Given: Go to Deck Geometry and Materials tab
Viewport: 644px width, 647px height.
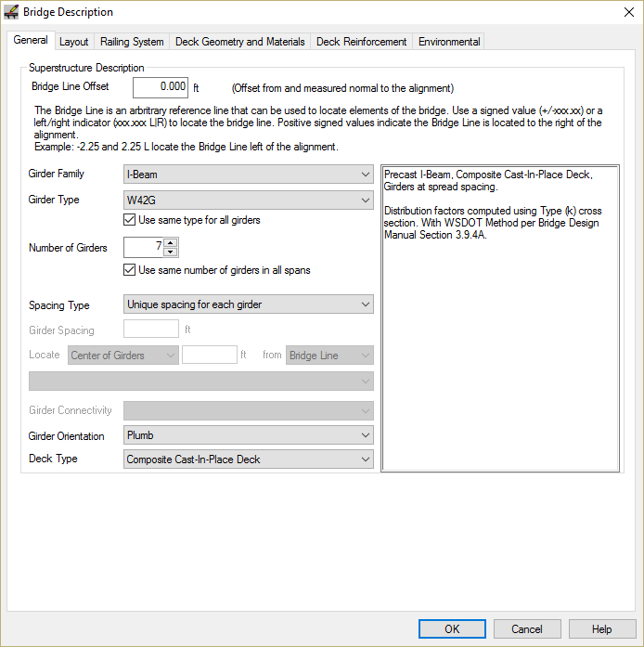Looking at the screenshot, I should [x=240, y=42].
